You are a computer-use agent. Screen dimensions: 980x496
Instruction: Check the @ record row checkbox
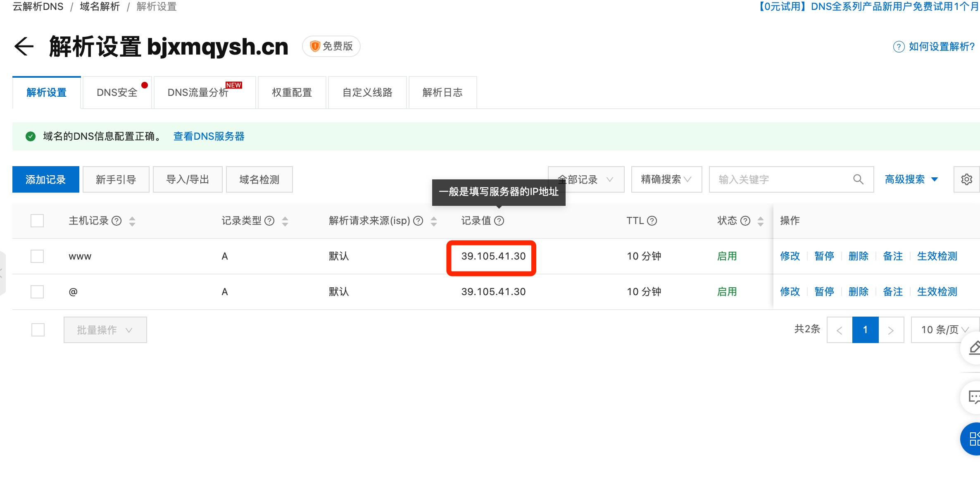click(37, 292)
